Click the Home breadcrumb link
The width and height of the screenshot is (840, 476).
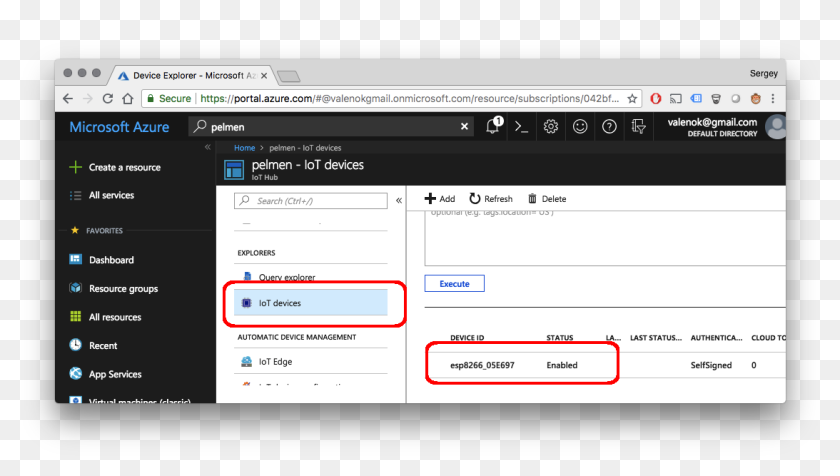point(244,147)
